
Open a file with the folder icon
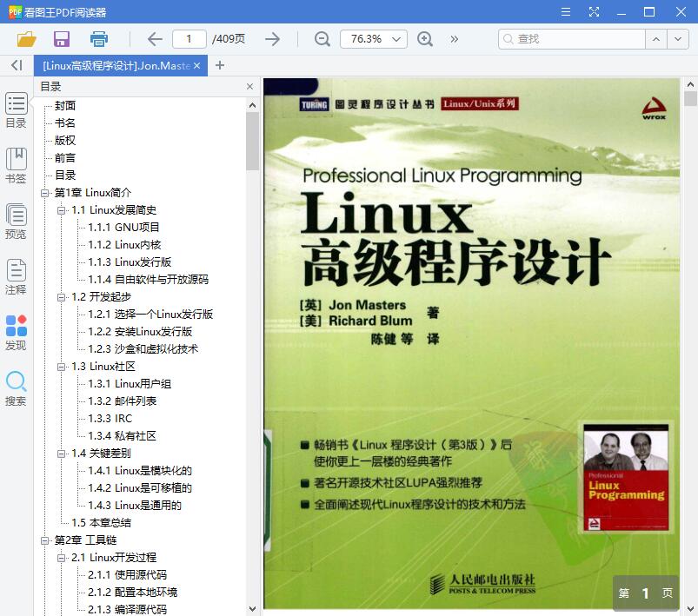(x=27, y=39)
